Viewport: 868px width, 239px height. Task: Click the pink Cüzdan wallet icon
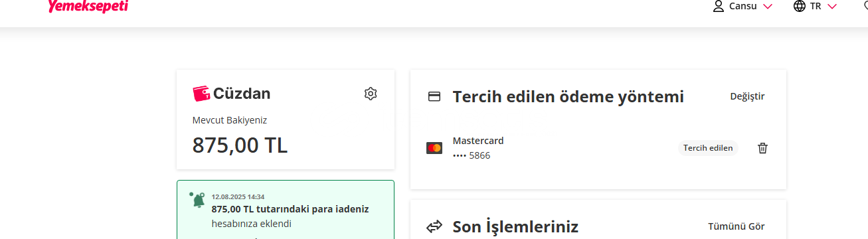click(x=201, y=94)
